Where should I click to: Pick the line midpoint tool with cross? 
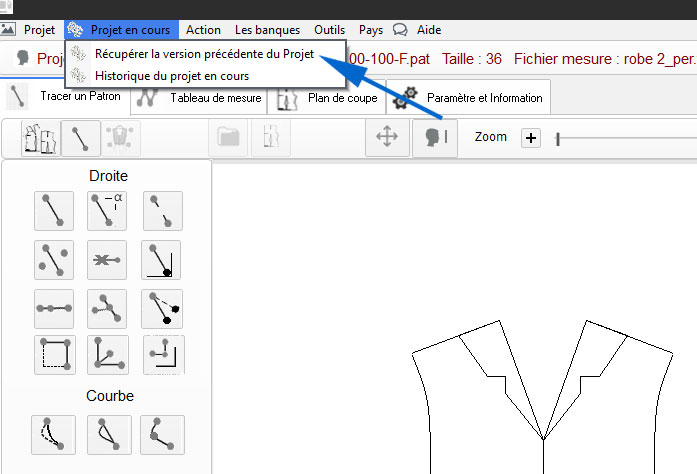[x=107, y=259]
